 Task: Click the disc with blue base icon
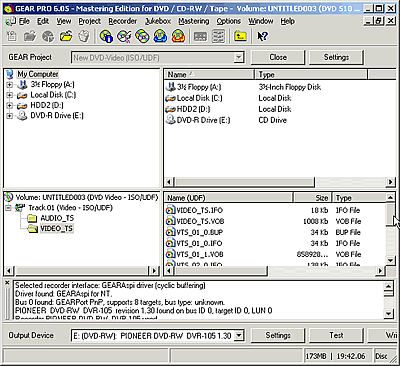tap(160, 36)
